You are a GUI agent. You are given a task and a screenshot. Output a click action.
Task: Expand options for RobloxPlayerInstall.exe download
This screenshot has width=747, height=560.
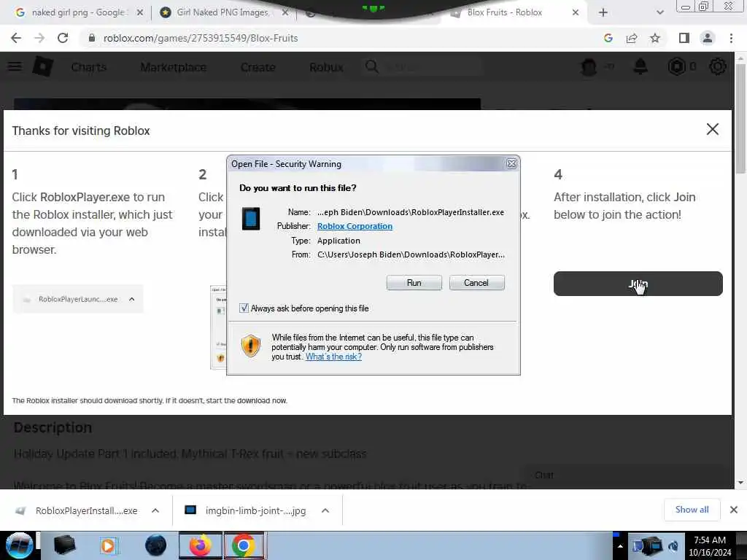155,510
